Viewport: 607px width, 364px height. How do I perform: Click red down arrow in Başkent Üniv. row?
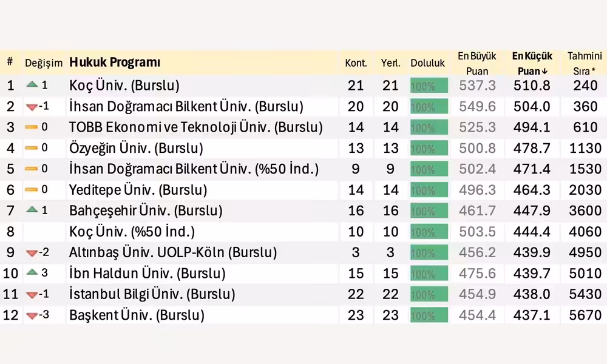pos(32,315)
